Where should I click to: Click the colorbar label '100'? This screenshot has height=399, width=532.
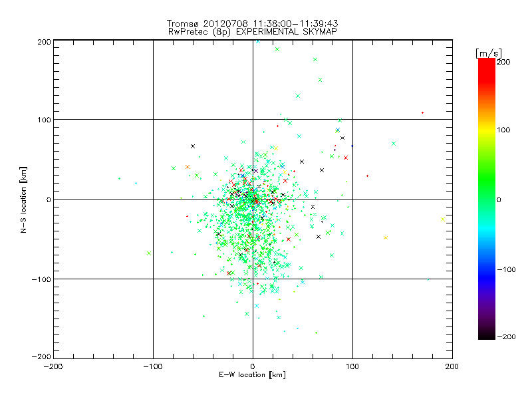(503, 130)
